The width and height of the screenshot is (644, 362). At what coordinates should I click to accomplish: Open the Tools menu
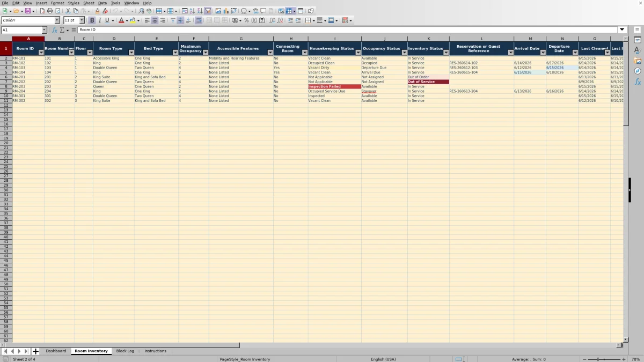click(115, 3)
